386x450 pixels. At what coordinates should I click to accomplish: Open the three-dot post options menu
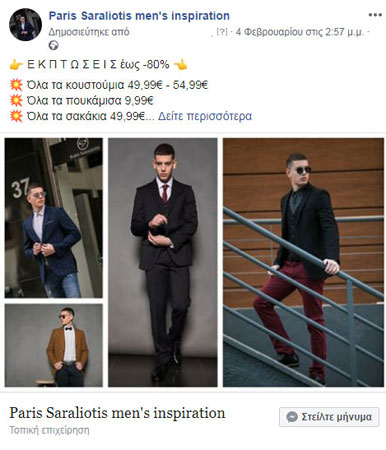click(375, 15)
